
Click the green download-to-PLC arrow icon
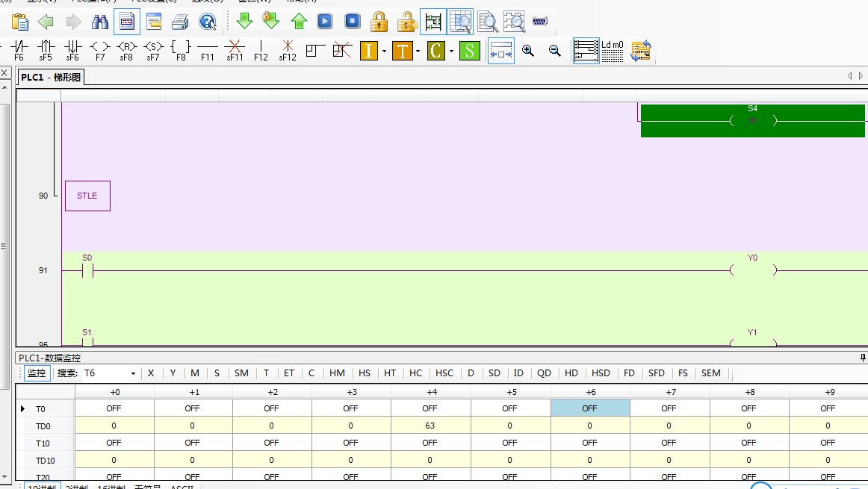click(244, 21)
